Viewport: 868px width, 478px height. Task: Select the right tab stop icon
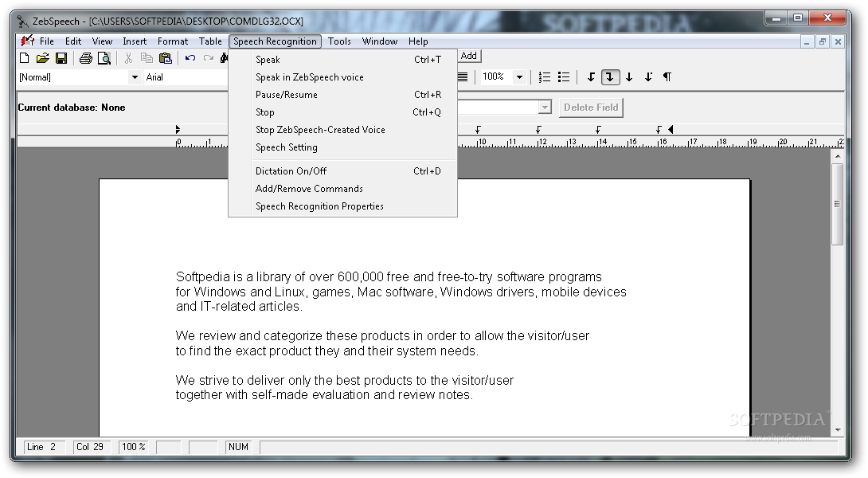pyautogui.click(x=610, y=77)
